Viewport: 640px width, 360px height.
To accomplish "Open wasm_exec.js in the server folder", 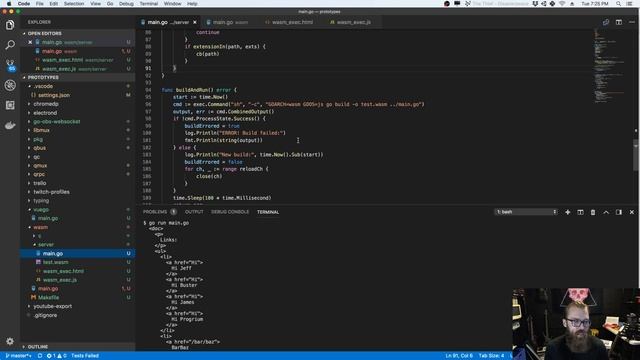I will [x=60, y=280].
